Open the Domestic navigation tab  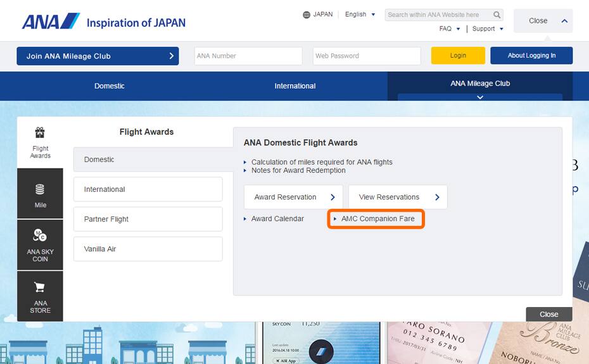pyautogui.click(x=110, y=86)
